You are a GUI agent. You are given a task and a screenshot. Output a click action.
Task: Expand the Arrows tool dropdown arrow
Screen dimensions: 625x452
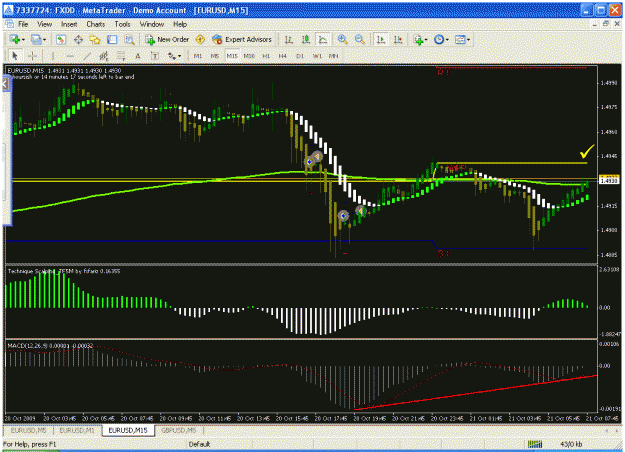[x=179, y=56]
